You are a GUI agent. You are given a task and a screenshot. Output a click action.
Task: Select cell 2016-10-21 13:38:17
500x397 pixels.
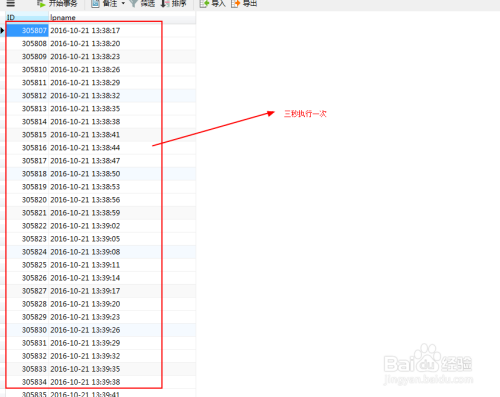point(122,30)
